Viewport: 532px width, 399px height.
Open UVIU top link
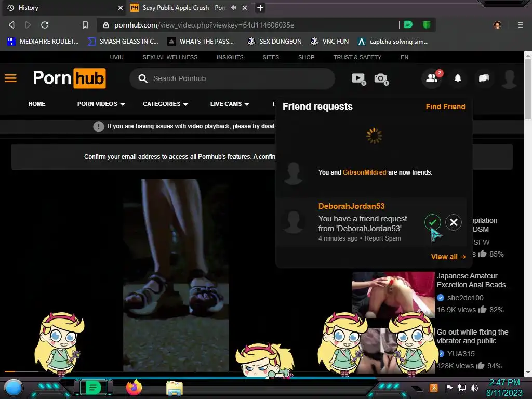point(117,57)
